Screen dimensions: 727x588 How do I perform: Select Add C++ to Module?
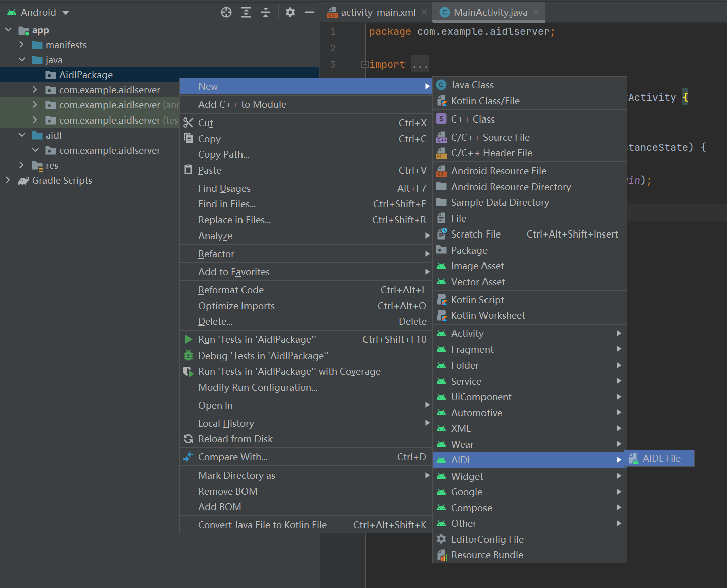pyautogui.click(x=306, y=104)
